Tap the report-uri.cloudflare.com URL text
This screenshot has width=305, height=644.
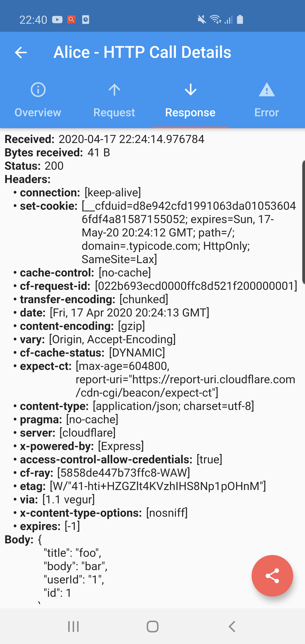click(186, 379)
